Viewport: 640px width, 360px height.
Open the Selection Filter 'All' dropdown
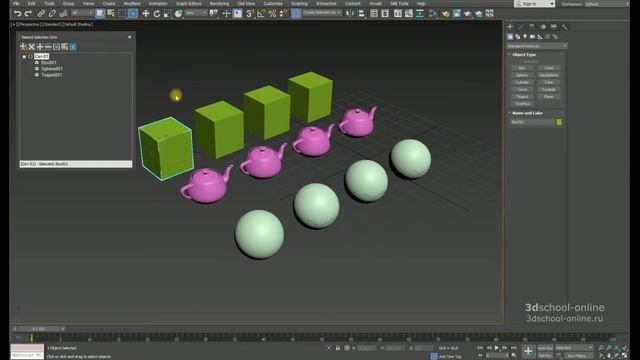pyautogui.click(x=82, y=13)
